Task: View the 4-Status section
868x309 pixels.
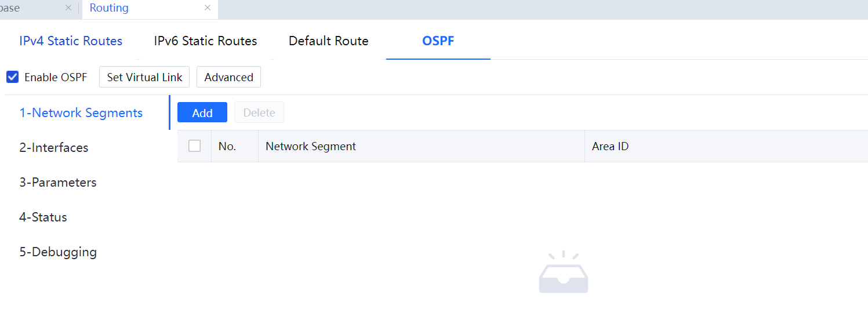Action: pyautogui.click(x=43, y=217)
